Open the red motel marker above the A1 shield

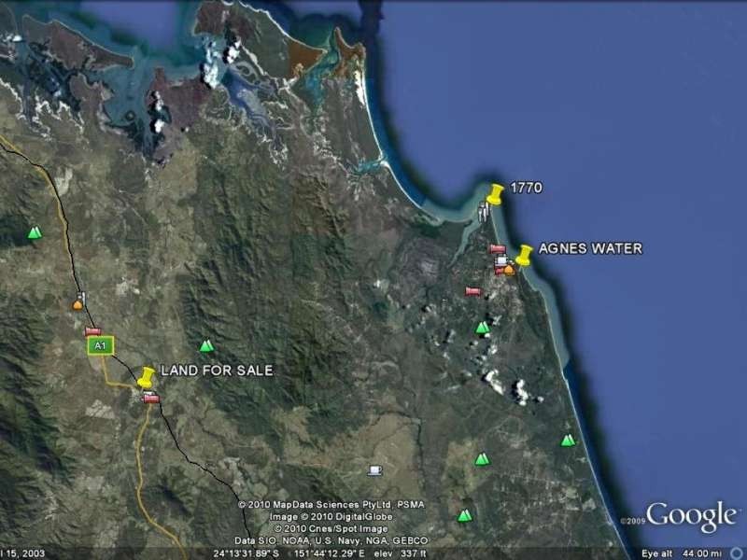point(92,330)
